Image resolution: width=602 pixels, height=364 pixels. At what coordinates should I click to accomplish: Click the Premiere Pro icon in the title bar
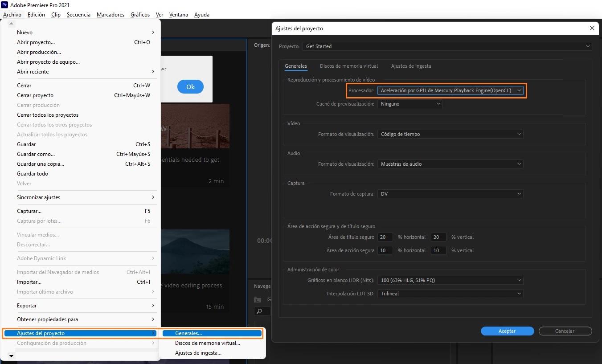(x=5, y=5)
